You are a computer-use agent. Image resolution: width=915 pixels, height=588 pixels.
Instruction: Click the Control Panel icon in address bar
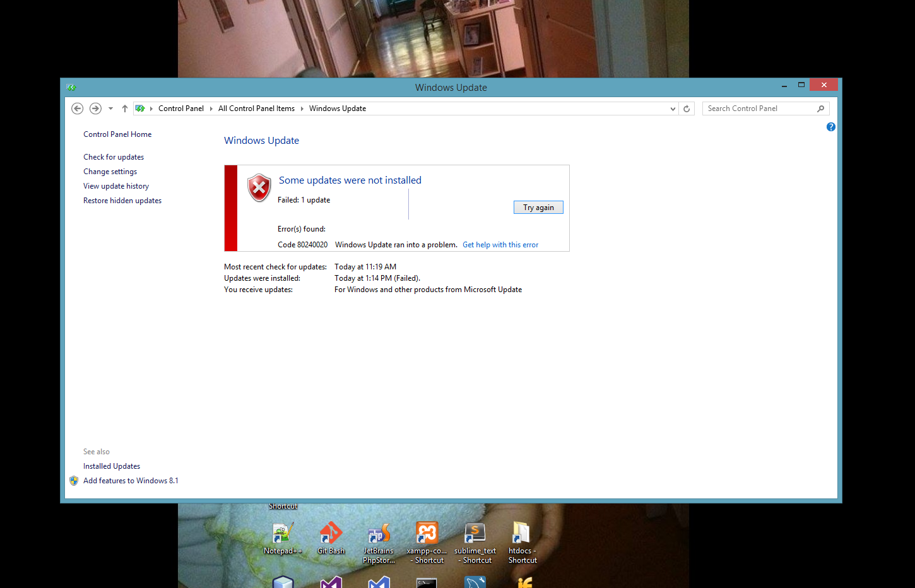point(140,109)
